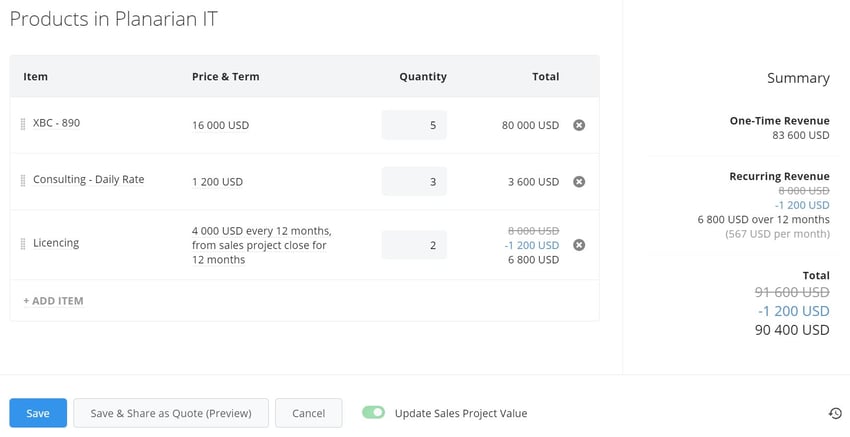Click Save & Share as Quote (Preview)
This screenshot has width=850, height=437.
[171, 413]
